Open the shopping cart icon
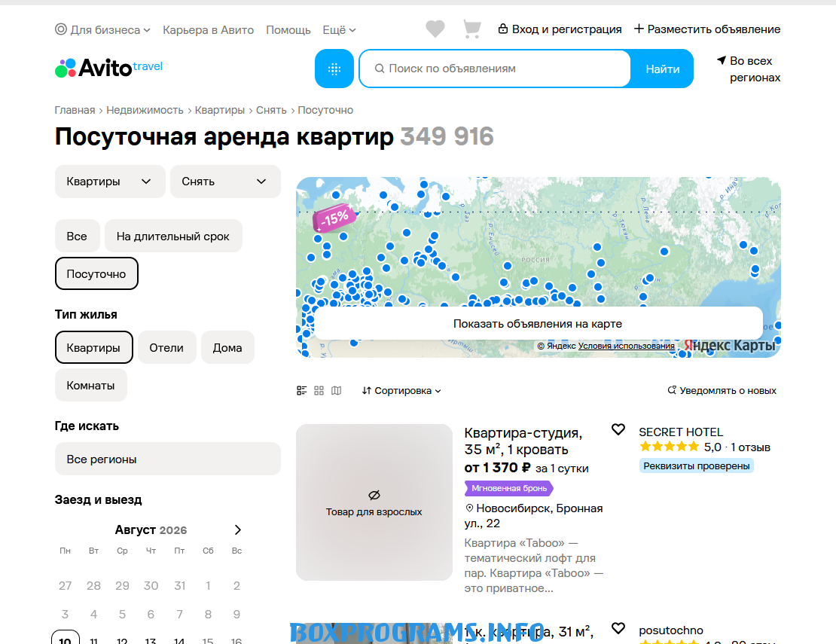 click(x=471, y=29)
